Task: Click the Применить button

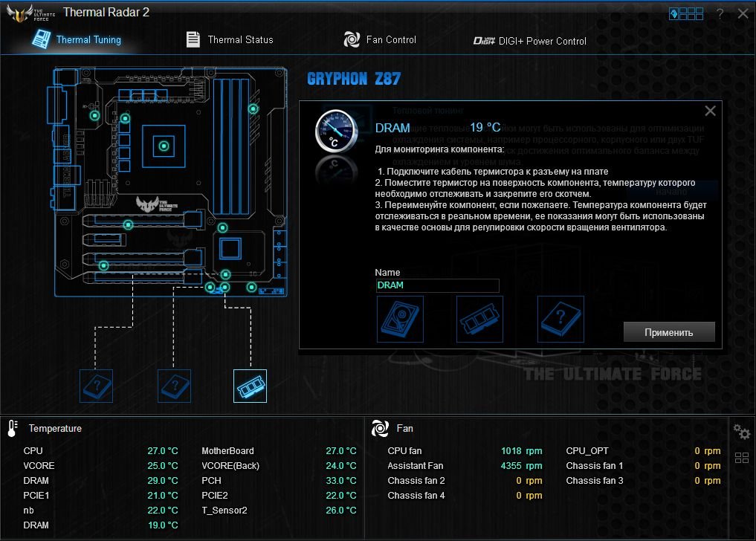Action: point(669,332)
